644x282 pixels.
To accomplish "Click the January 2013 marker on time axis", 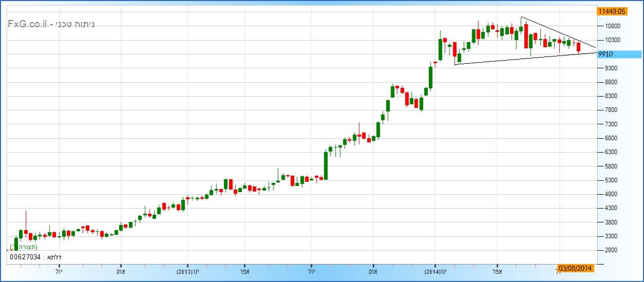I will click(187, 271).
